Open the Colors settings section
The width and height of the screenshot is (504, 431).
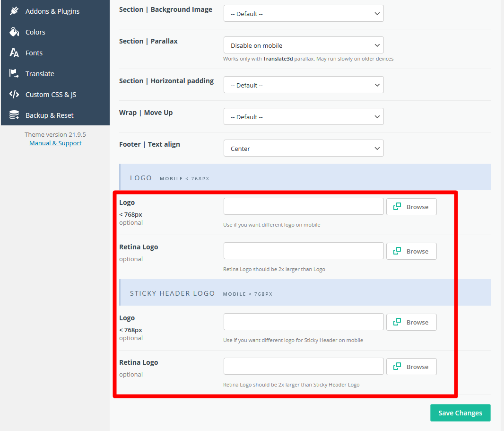tap(55, 32)
